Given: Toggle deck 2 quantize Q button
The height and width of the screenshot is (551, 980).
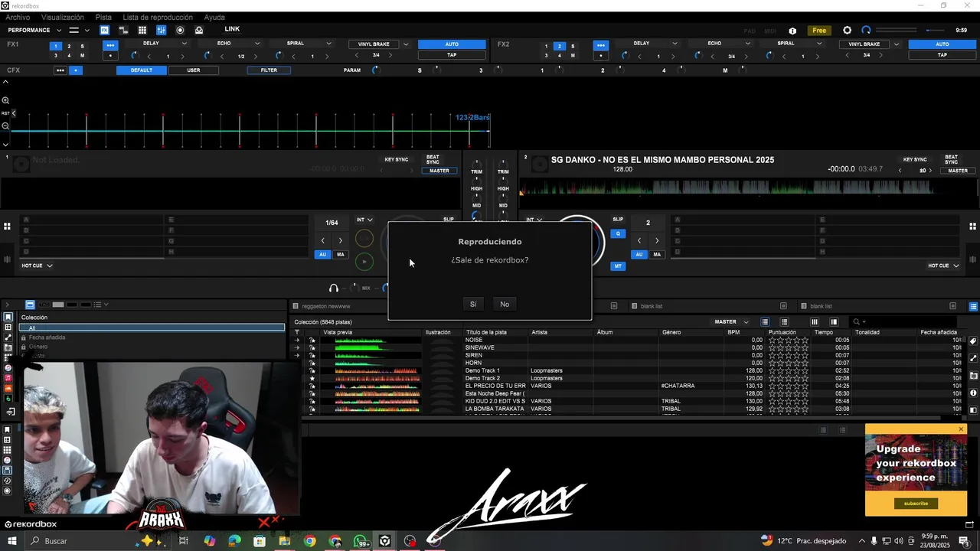Looking at the screenshot, I should point(618,233).
